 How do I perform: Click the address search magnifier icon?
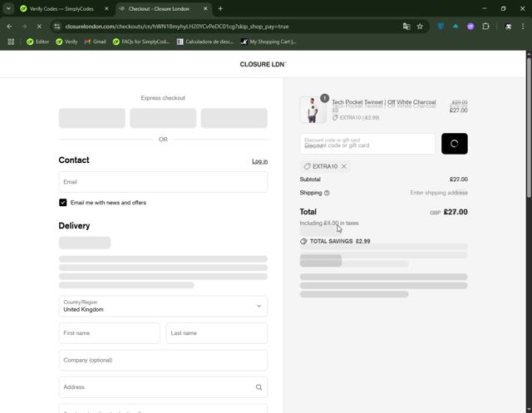pyautogui.click(x=259, y=387)
